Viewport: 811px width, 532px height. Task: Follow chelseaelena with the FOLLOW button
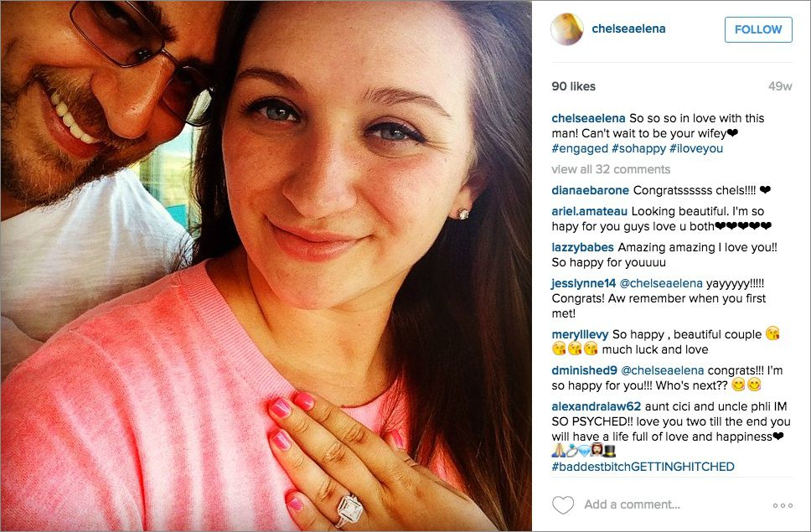coord(758,29)
